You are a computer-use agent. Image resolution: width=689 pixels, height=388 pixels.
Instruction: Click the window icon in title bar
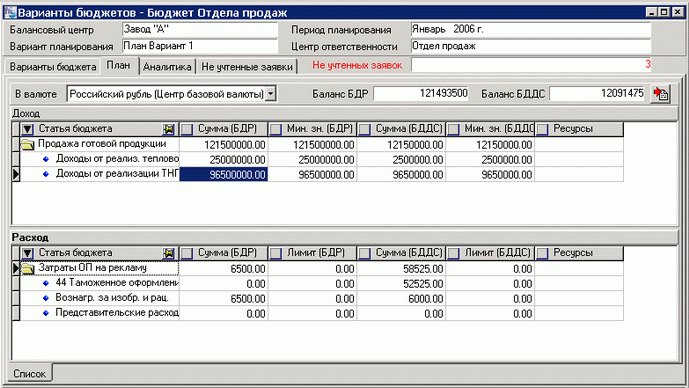tap(10, 12)
